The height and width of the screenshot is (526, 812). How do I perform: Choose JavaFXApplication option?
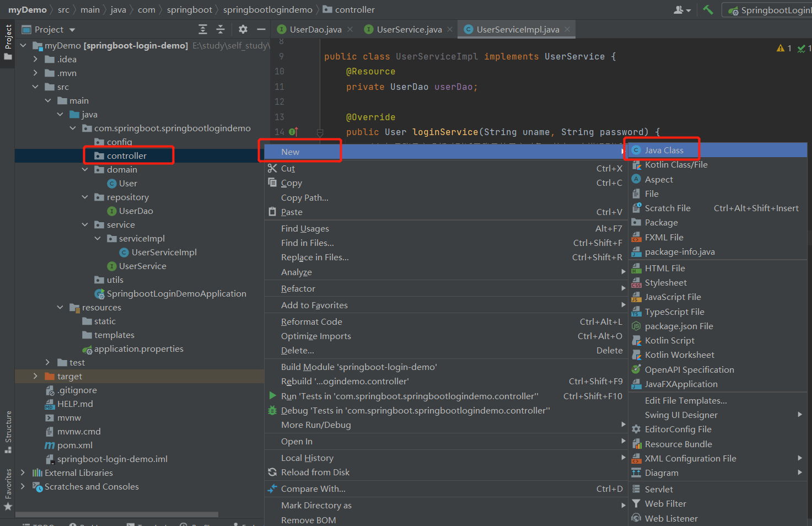718,384
